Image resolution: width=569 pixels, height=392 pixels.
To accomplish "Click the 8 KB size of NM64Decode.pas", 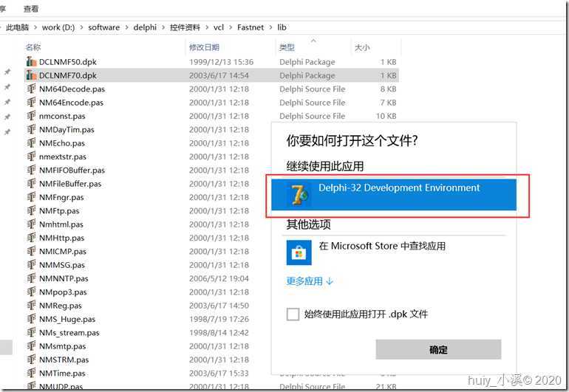I will (x=388, y=89).
